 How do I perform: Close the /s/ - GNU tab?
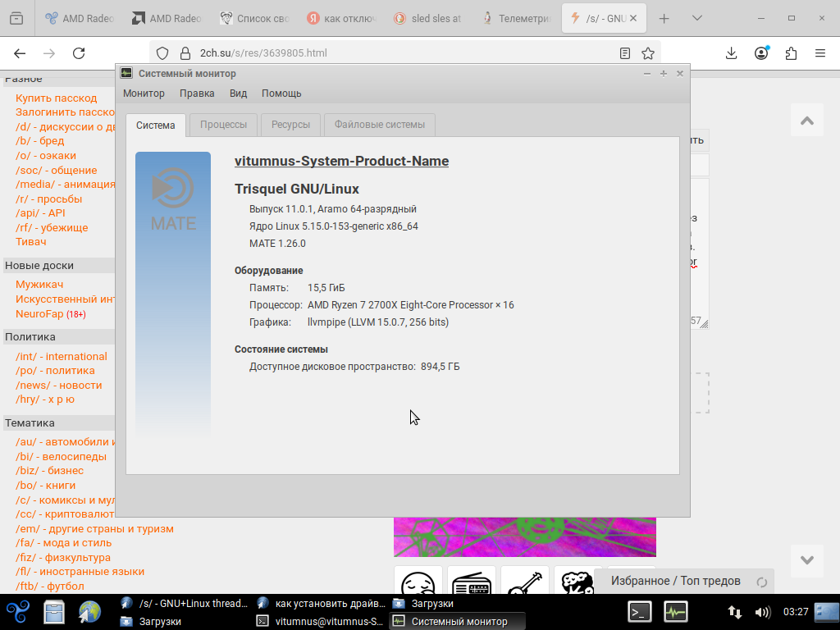point(633,18)
